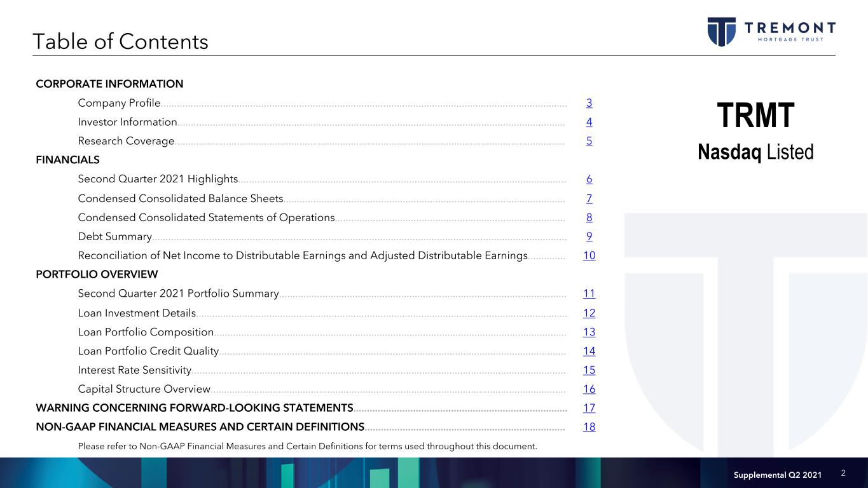Click page 8 Statements of Operations link
The height and width of the screenshot is (488, 868).
589,217
